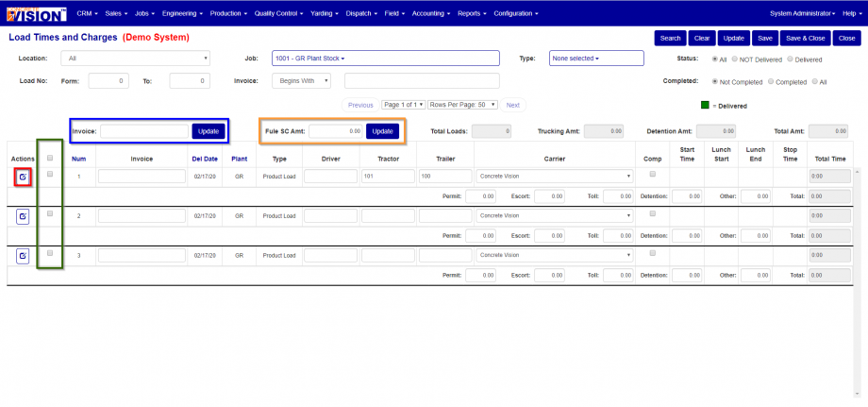Open the Rows Per Page dropdown

coord(463,105)
